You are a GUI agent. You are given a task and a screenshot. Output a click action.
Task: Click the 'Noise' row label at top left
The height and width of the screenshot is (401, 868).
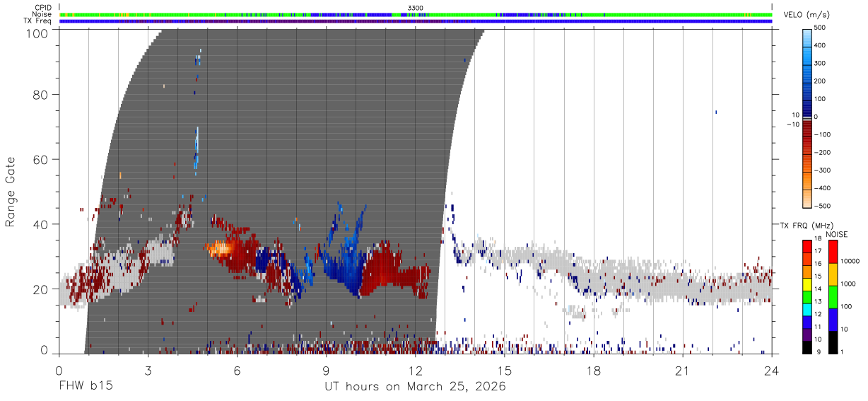tap(42, 14)
